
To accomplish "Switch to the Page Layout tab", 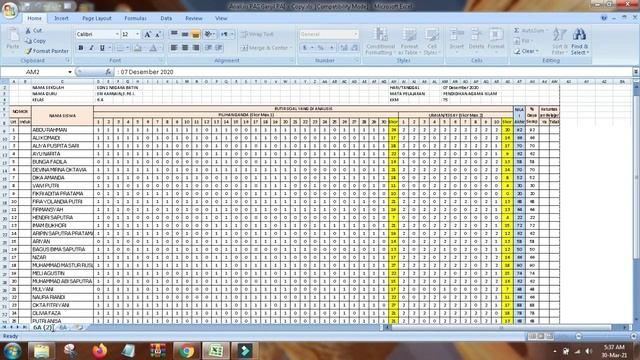I will click(97, 18).
